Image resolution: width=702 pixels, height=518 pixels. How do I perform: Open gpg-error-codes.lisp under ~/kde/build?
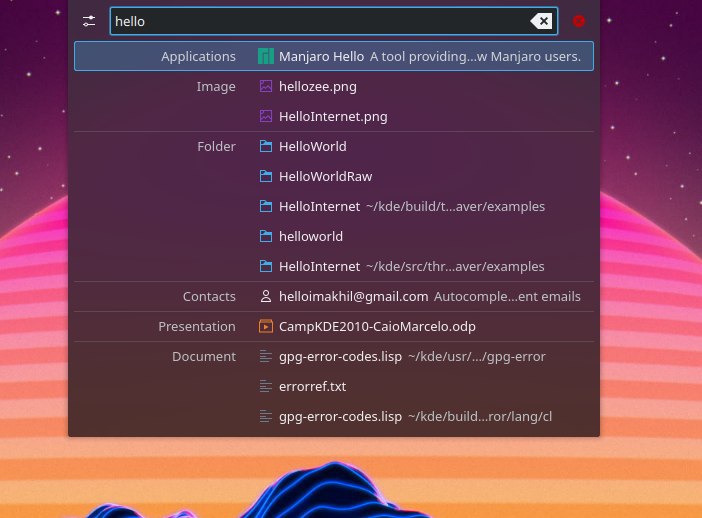click(334, 416)
